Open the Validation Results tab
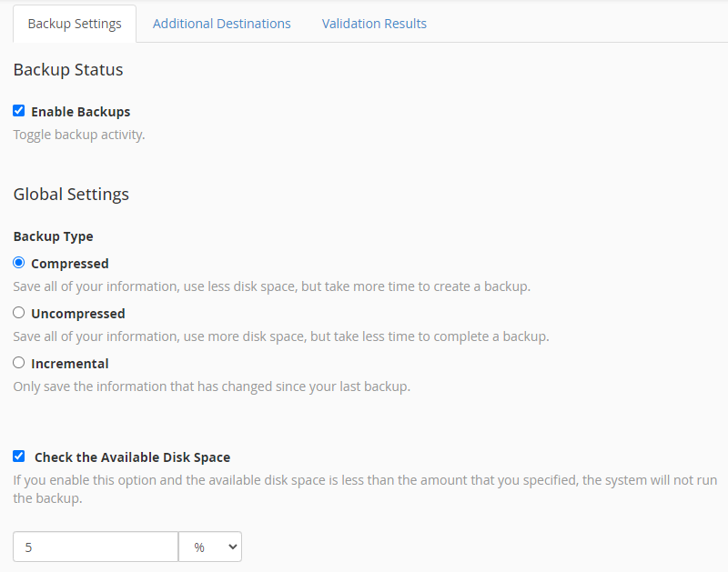 pyautogui.click(x=374, y=24)
